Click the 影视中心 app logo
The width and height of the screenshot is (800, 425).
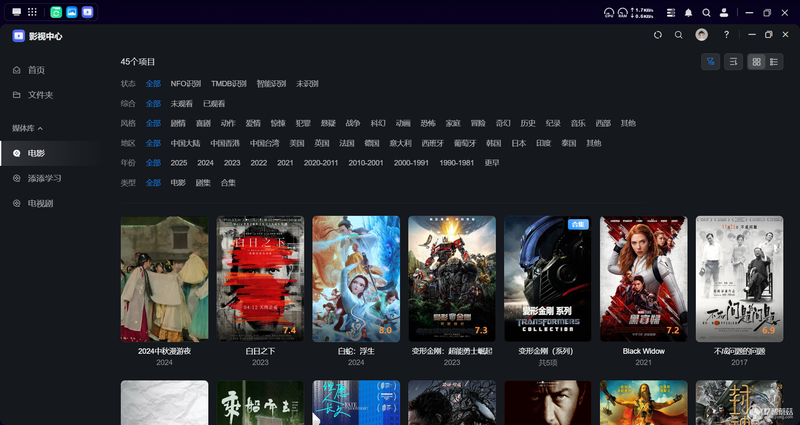tap(19, 36)
